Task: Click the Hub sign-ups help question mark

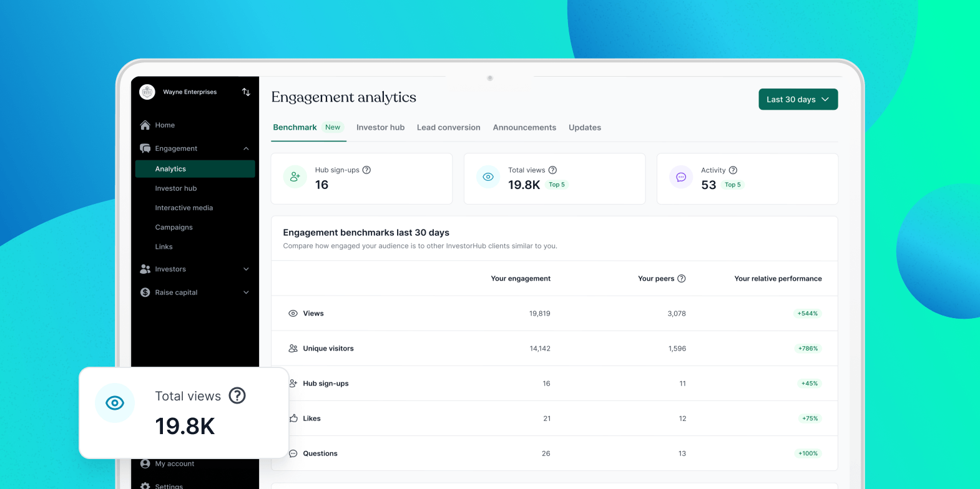Action: [x=366, y=170]
